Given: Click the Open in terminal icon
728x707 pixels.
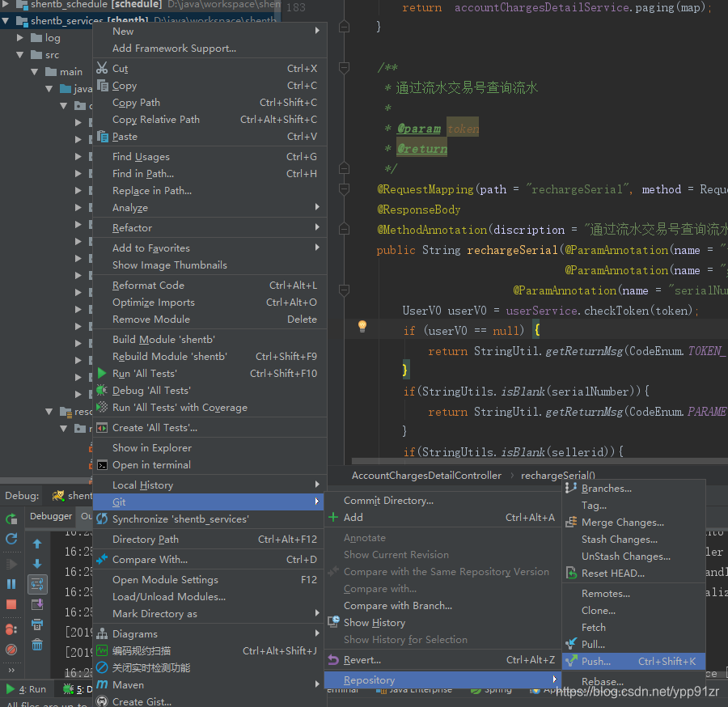Looking at the screenshot, I should (x=102, y=464).
